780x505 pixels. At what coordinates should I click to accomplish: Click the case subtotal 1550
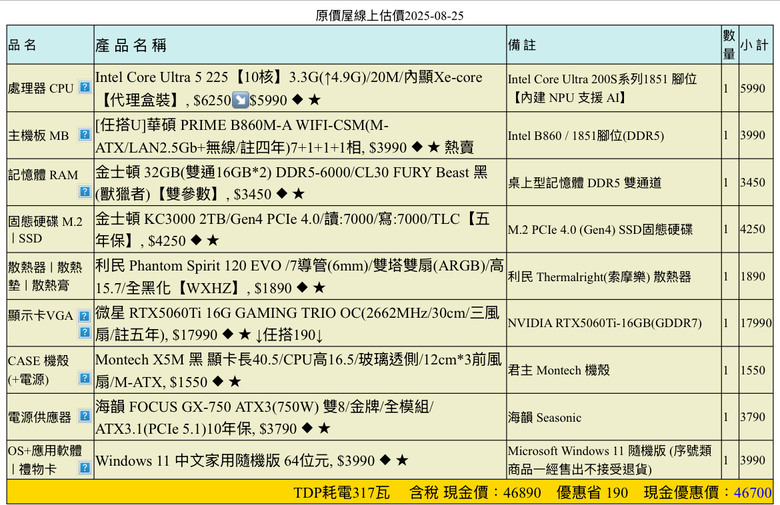tap(753, 371)
